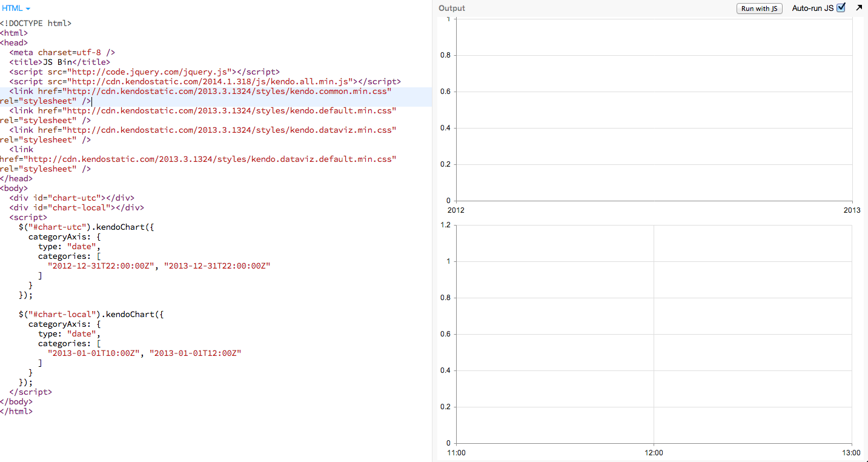Click the 12:00 axis label

[654, 453]
